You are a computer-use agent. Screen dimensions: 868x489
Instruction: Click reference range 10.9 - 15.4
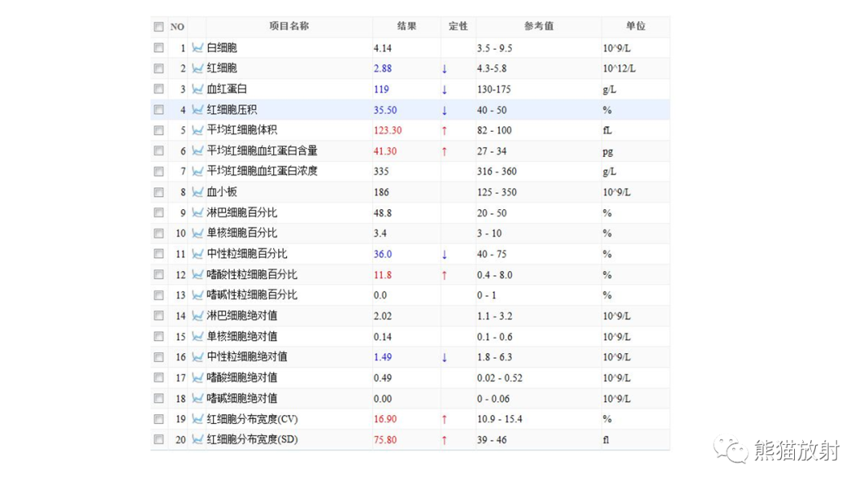tap(500, 419)
